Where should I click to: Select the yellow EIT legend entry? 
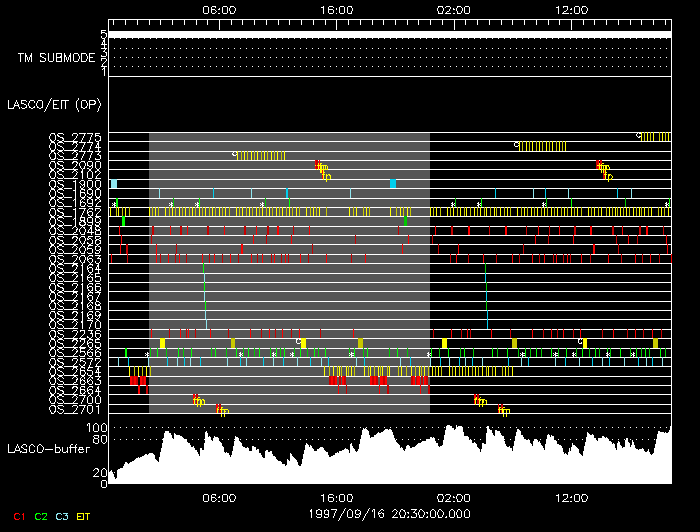point(84,517)
